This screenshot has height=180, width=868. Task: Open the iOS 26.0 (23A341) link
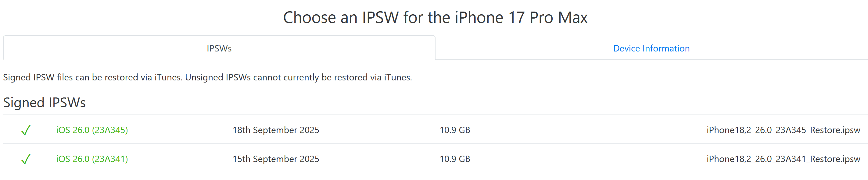click(x=92, y=159)
